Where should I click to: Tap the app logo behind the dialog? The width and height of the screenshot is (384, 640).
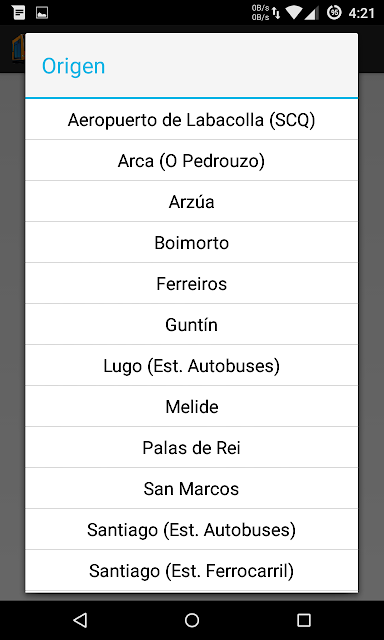18,49
